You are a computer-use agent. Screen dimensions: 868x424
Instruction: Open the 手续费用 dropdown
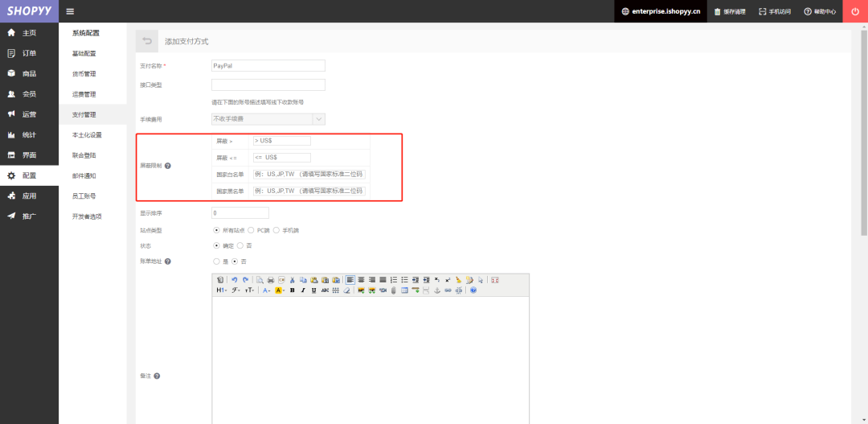pos(268,118)
